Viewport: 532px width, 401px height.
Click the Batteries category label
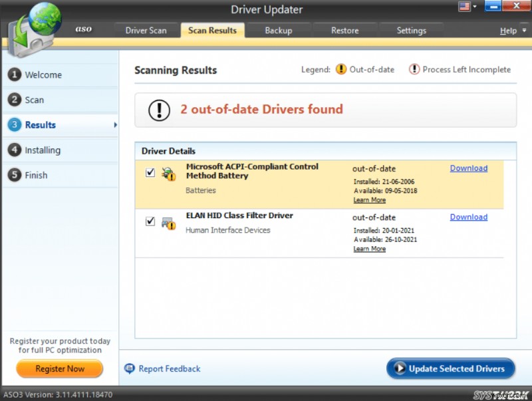tap(201, 190)
